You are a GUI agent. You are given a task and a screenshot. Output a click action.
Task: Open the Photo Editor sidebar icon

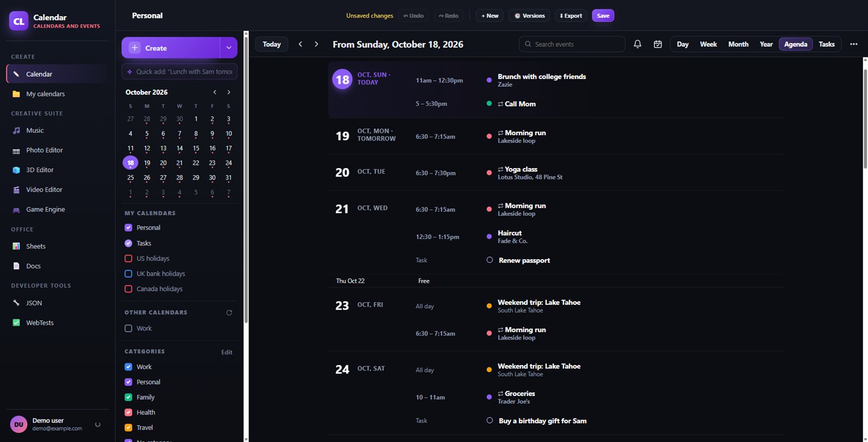click(16, 150)
